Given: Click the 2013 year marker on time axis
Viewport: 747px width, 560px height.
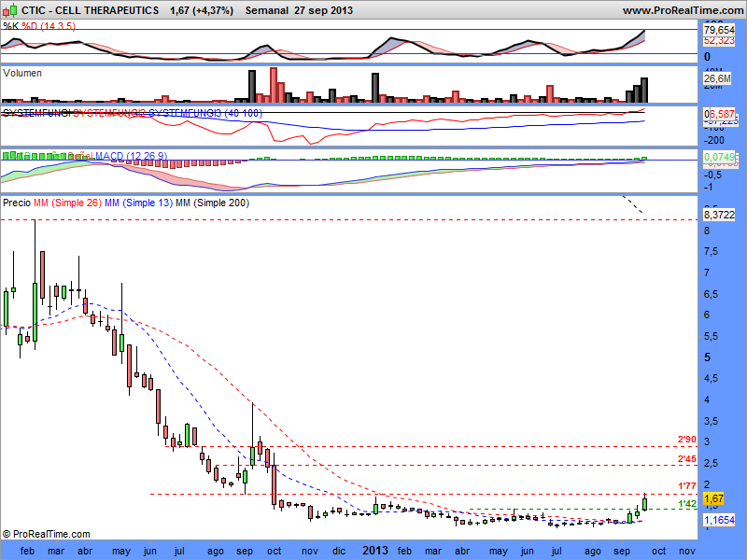Looking at the screenshot, I should point(375,551).
